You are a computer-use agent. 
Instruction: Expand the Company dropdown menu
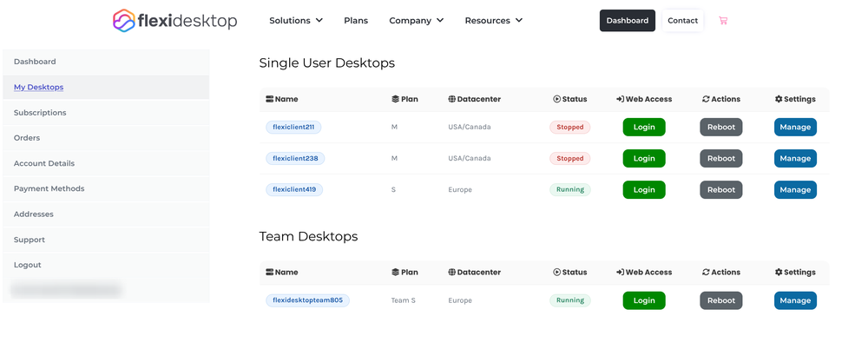pyautogui.click(x=417, y=21)
